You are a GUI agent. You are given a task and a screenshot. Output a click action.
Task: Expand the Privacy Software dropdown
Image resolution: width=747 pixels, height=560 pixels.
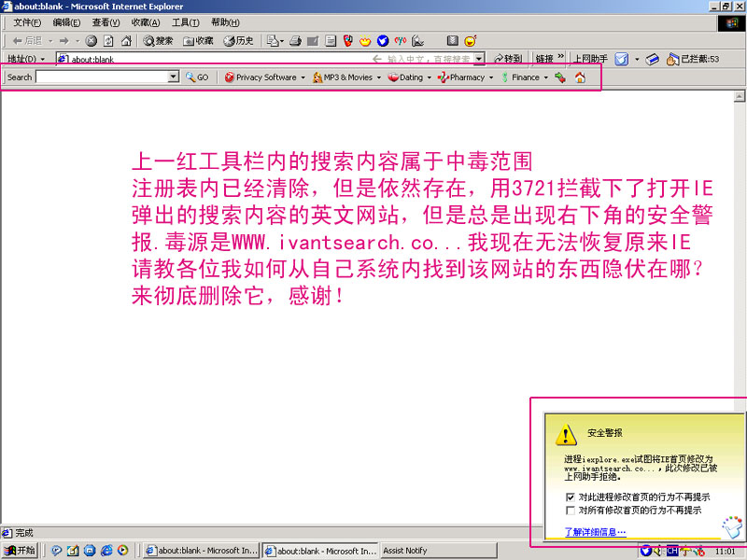[x=303, y=77]
